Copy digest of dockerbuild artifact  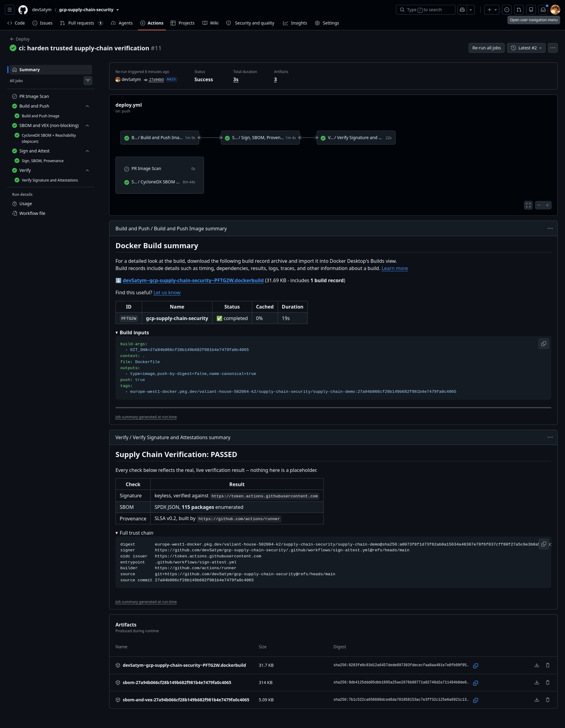[x=476, y=665]
